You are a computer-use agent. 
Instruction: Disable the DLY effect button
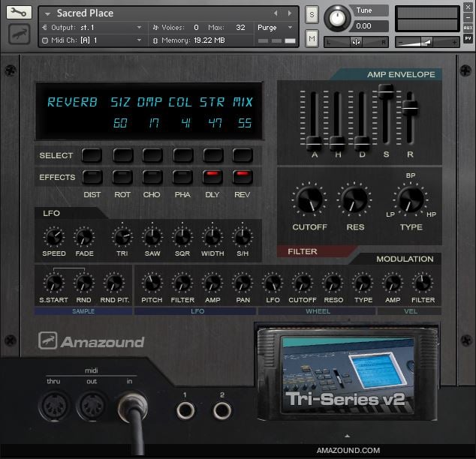click(212, 177)
